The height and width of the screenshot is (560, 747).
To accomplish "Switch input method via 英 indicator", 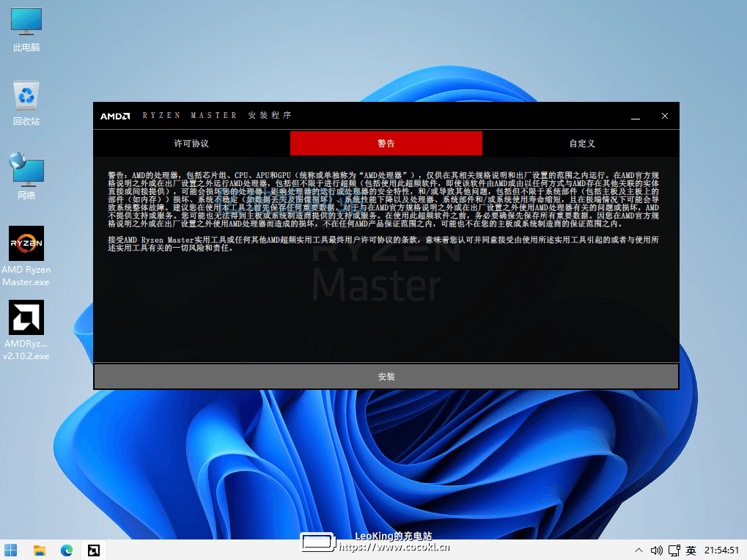I will (691, 550).
